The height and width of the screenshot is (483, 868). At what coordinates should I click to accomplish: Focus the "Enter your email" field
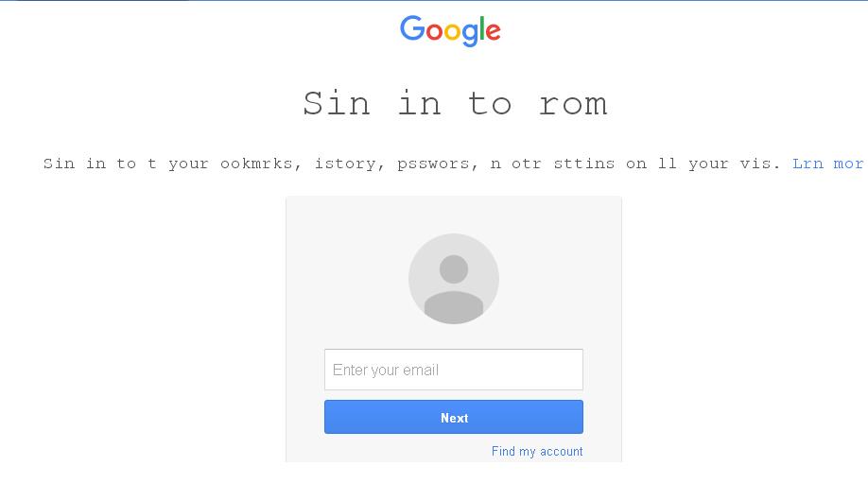tap(454, 370)
